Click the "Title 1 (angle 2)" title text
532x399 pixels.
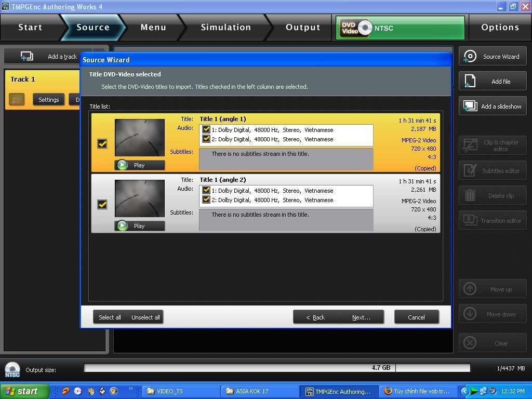pyautogui.click(x=222, y=179)
